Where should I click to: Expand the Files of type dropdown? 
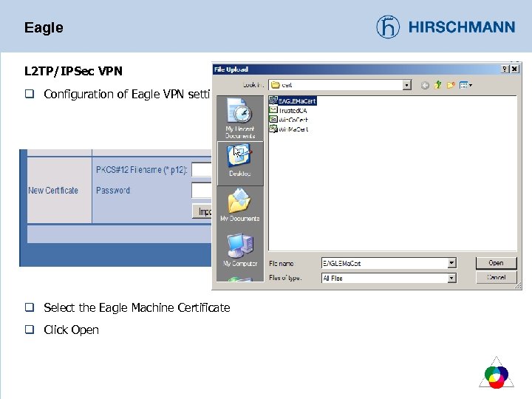coord(451,279)
